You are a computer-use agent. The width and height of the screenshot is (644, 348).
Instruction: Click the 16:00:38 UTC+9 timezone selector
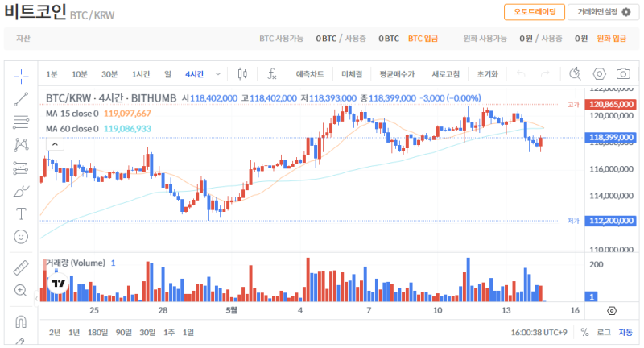[x=539, y=332]
